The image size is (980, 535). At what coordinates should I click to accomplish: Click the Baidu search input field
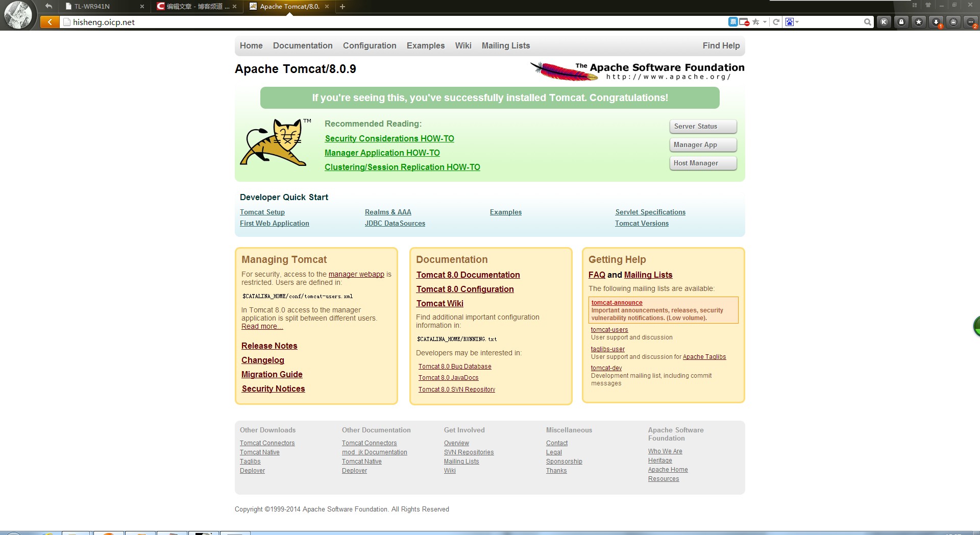point(831,22)
